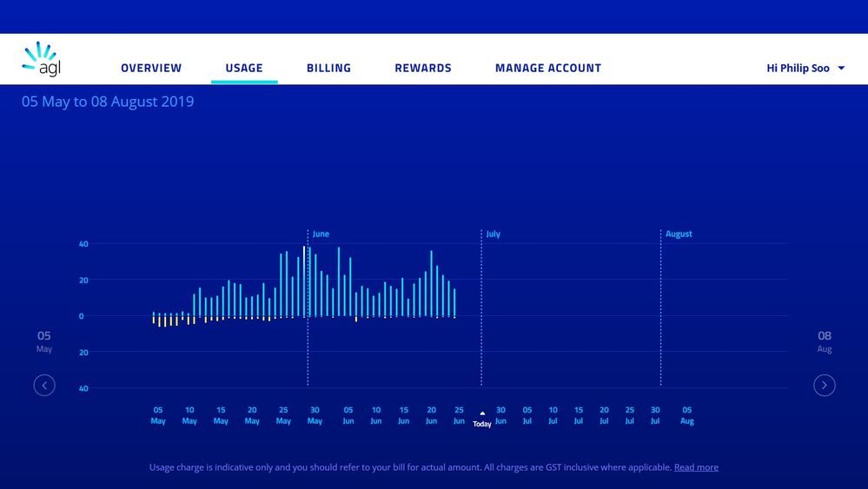868x489 pixels.
Task: Open the Read more link
Action: [696, 467]
